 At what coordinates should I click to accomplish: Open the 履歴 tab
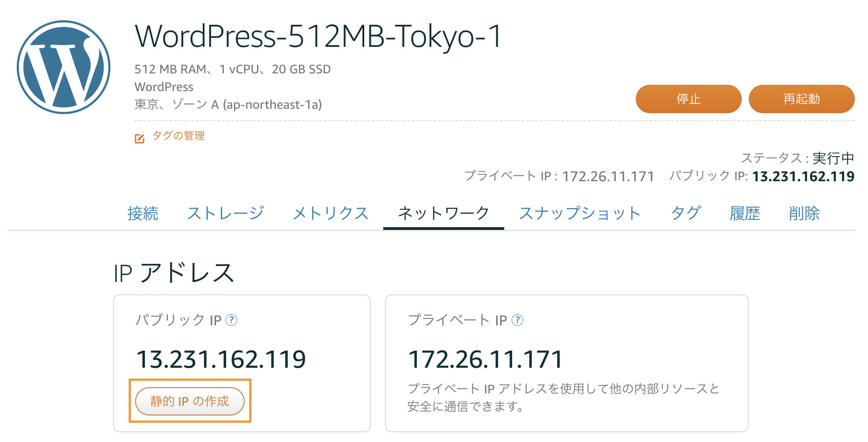click(745, 213)
